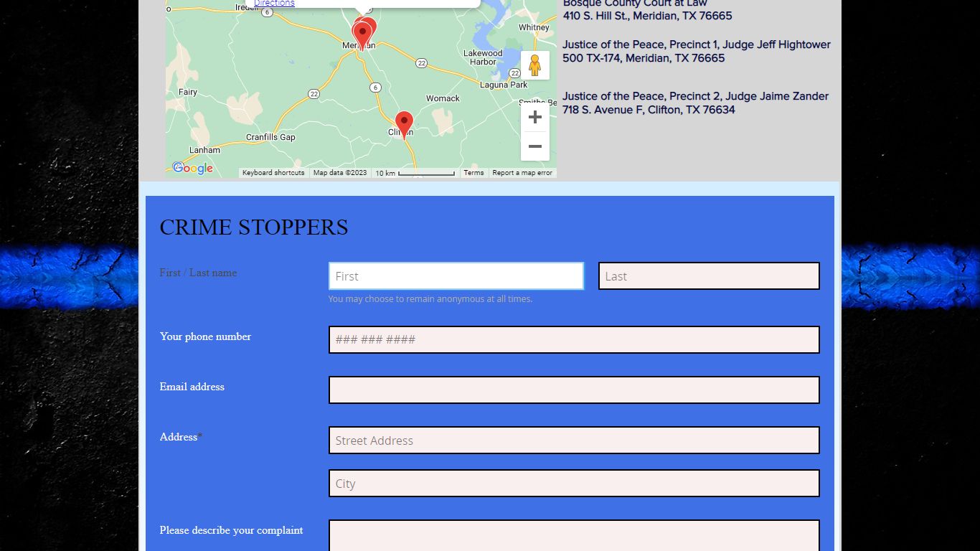Click the Whitney town label on the map
The height and width of the screenshot is (551, 980).
pyautogui.click(x=534, y=27)
